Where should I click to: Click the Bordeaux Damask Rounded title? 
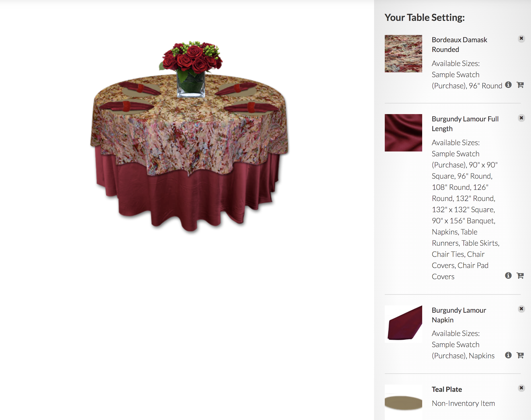(459, 45)
